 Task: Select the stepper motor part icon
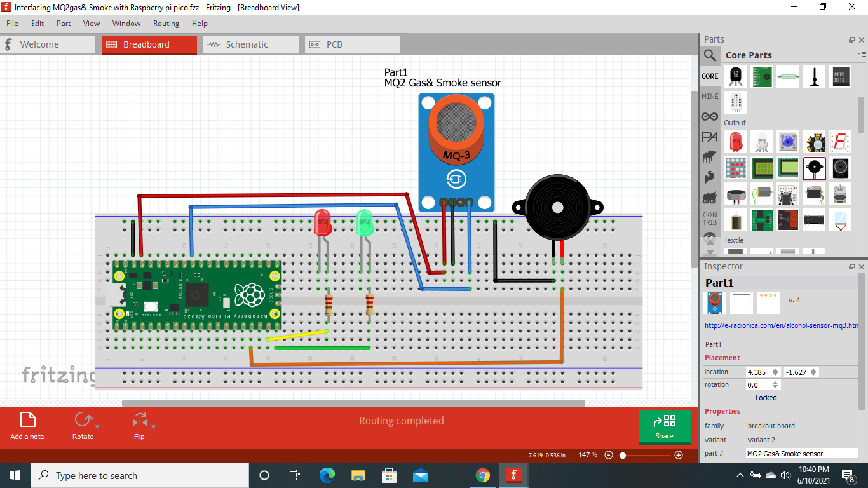840,194
